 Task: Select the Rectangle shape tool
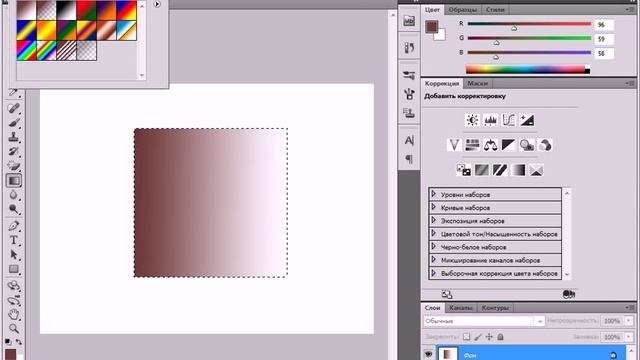pyautogui.click(x=13, y=269)
